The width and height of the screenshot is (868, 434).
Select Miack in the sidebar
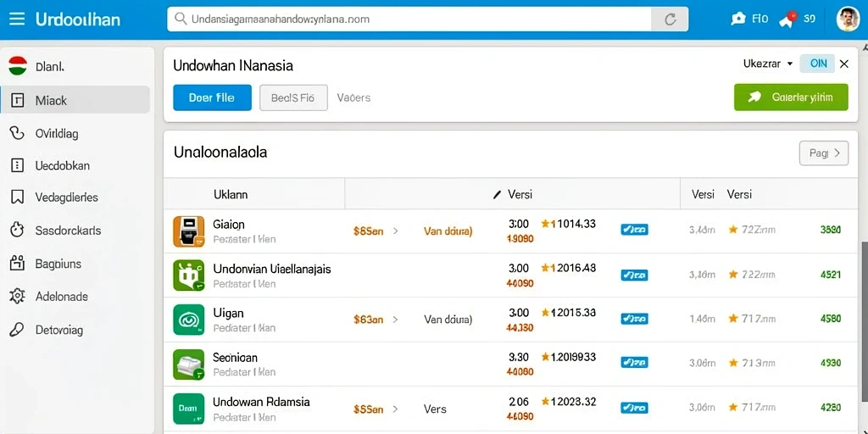(75, 100)
